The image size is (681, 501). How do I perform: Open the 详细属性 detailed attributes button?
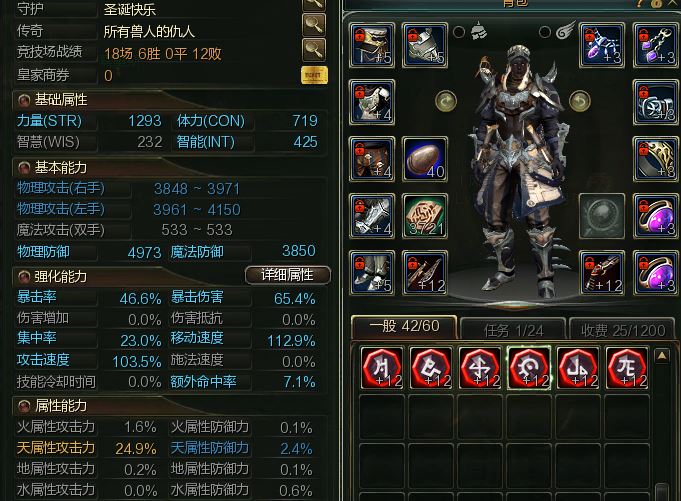[x=288, y=275]
